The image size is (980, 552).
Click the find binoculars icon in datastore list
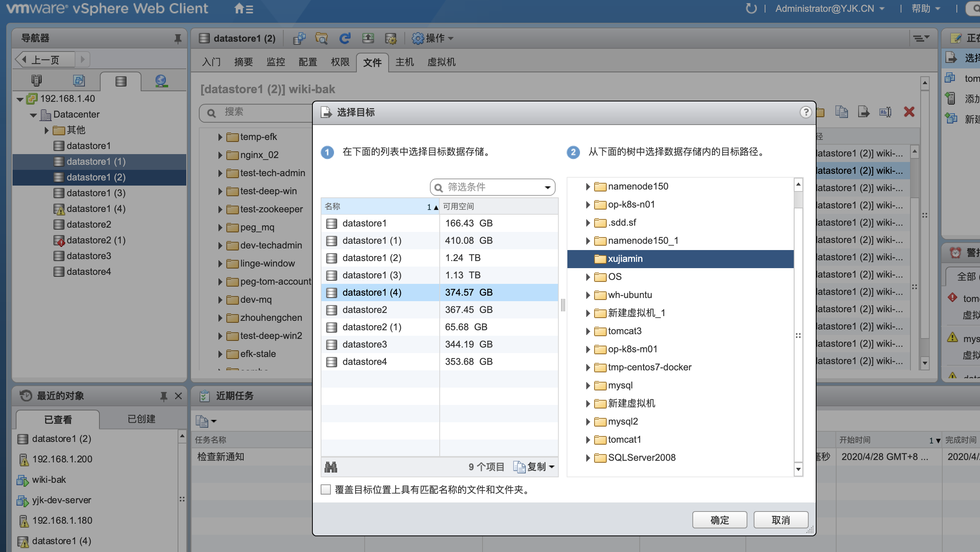(331, 467)
